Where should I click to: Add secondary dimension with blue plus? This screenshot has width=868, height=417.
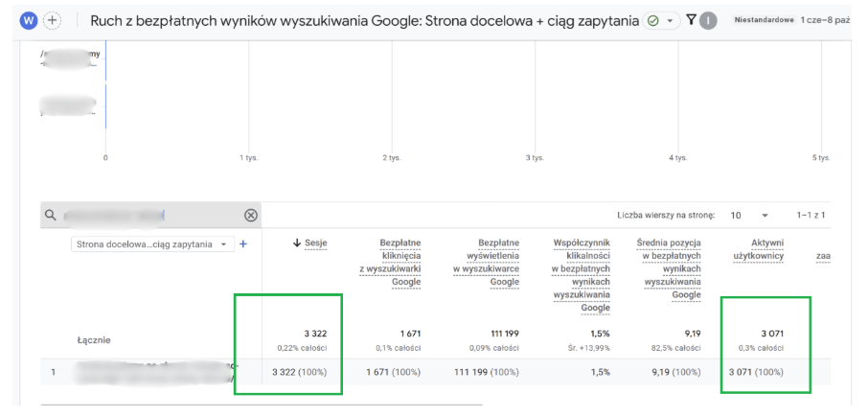pos(242,244)
